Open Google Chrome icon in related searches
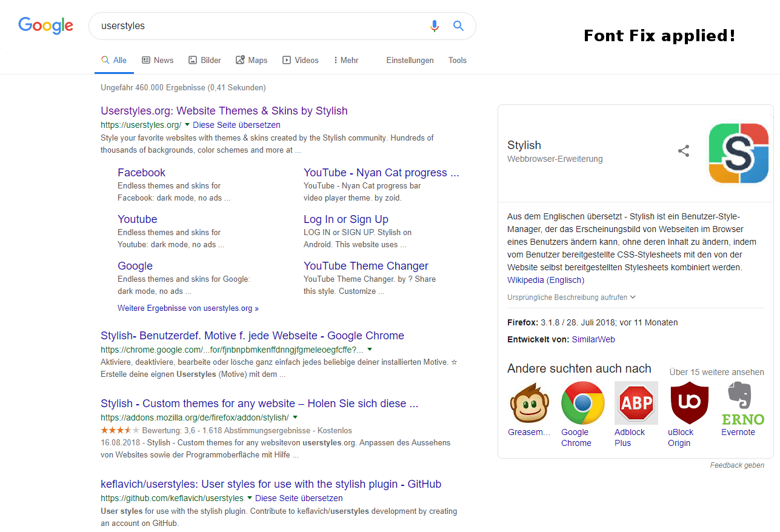The height and width of the screenshot is (532, 780). click(583, 402)
